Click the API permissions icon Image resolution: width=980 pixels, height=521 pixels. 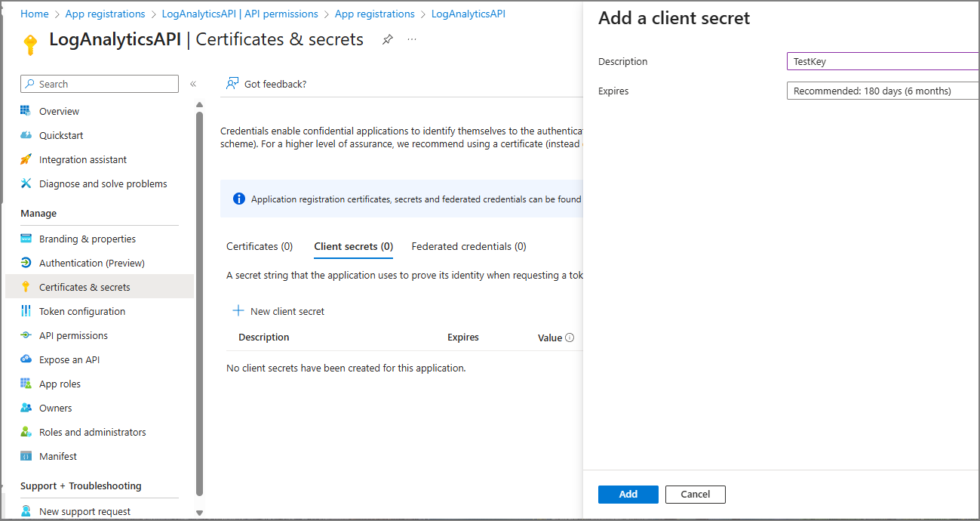tap(26, 335)
